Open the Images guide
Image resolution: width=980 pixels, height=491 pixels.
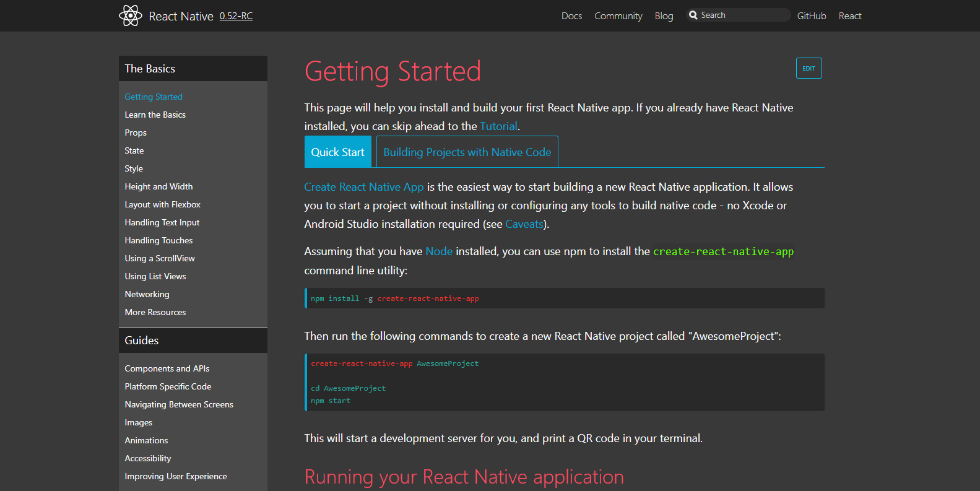coord(139,422)
